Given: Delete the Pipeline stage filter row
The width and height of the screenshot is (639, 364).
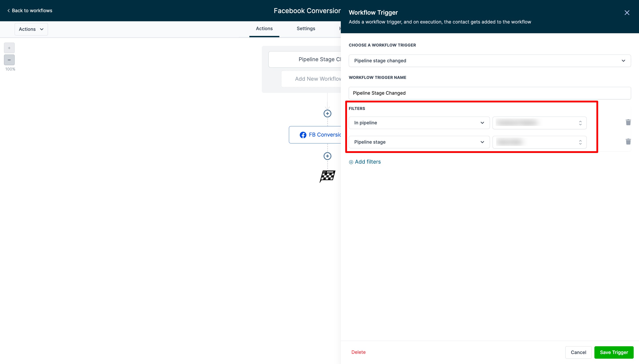Looking at the screenshot, I should click(x=628, y=142).
